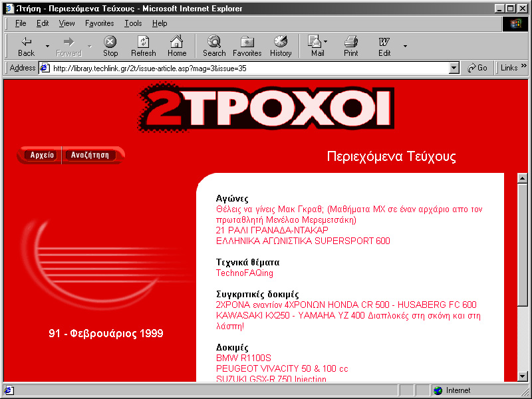Click the 91 - Φεβρουάριος 1999 text
532x399 pixels.
[x=106, y=334]
